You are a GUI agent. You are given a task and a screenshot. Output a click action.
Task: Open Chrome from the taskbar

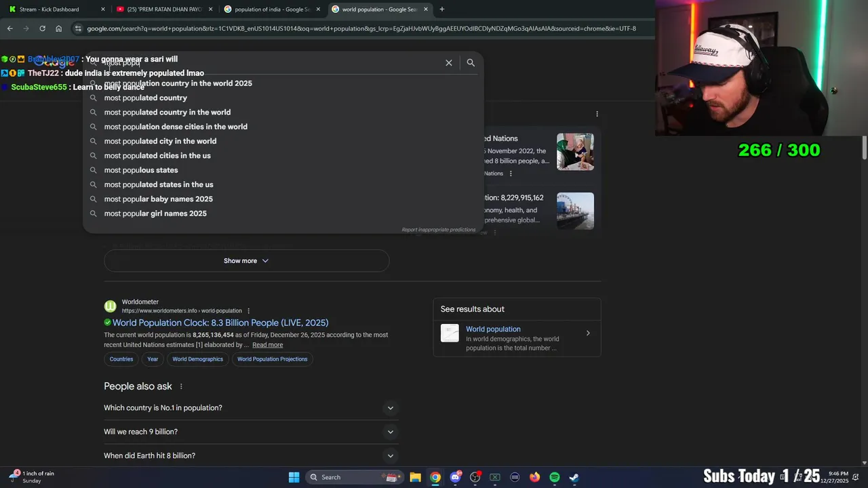pos(435,477)
